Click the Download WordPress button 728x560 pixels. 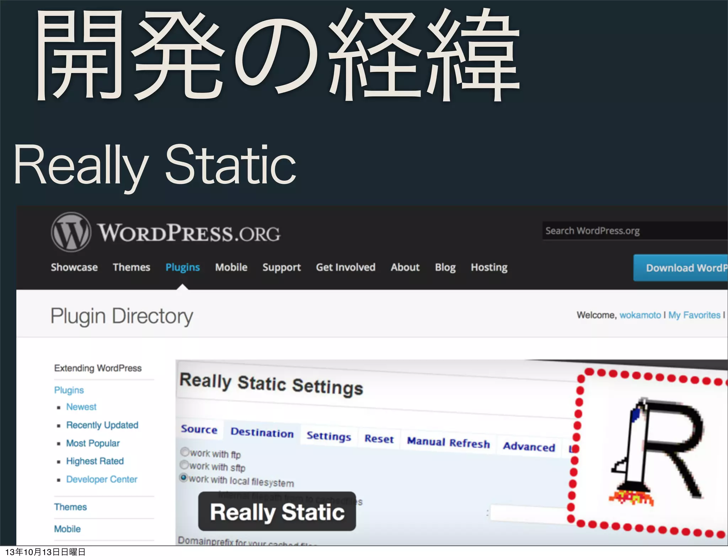tap(680, 268)
